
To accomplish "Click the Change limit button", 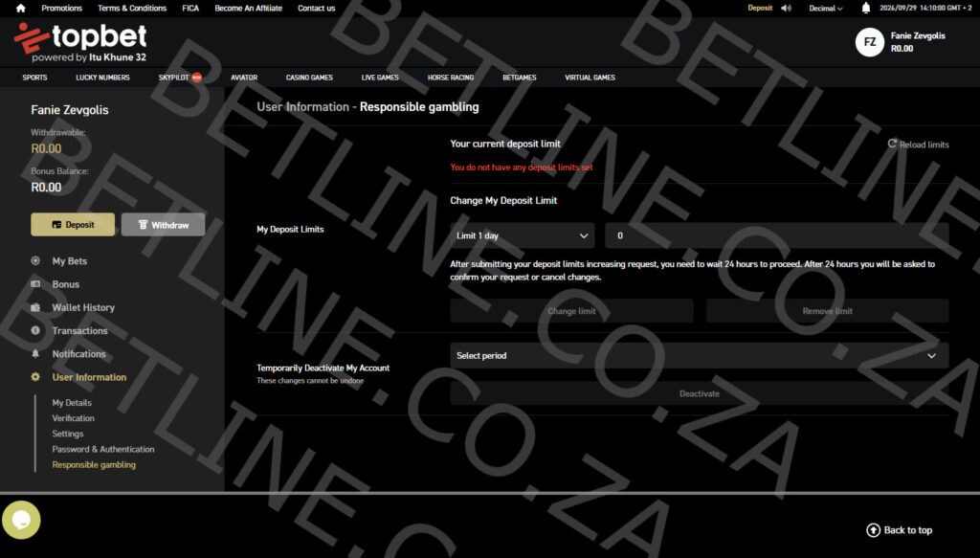I will (572, 310).
